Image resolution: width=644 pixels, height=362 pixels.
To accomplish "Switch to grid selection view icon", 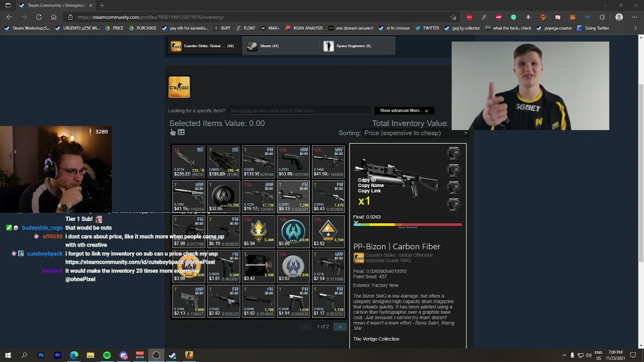I will click(x=181, y=132).
